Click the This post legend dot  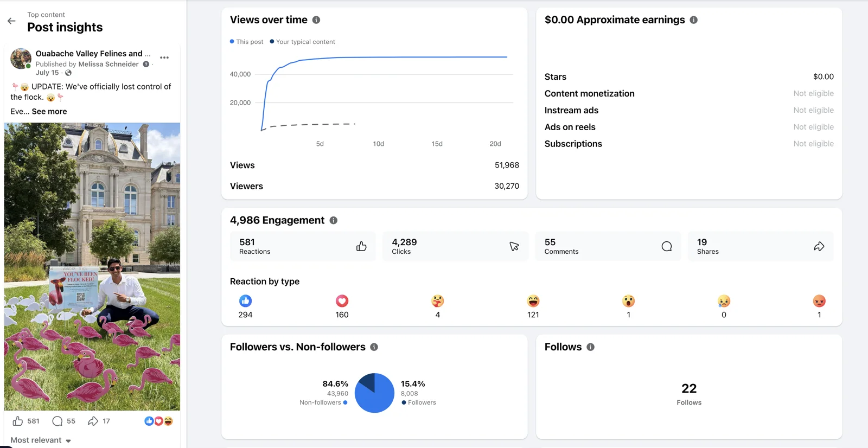click(232, 41)
